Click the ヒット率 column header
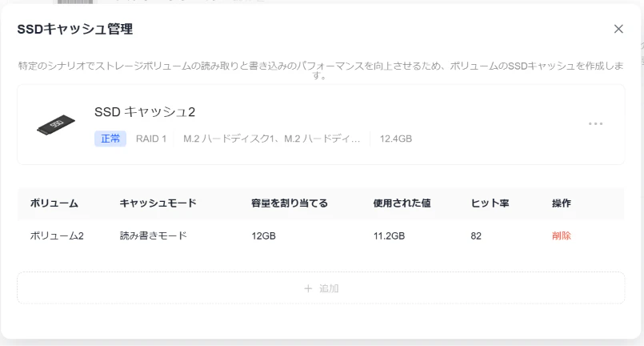Screen dimensions: 644x346 pyautogui.click(x=490, y=203)
